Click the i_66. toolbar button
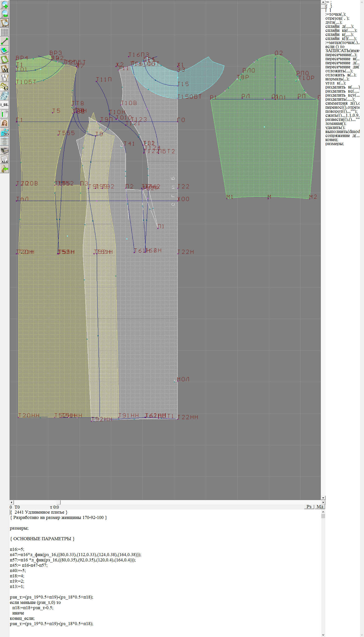This screenshot has height=637, width=364. tap(5, 105)
